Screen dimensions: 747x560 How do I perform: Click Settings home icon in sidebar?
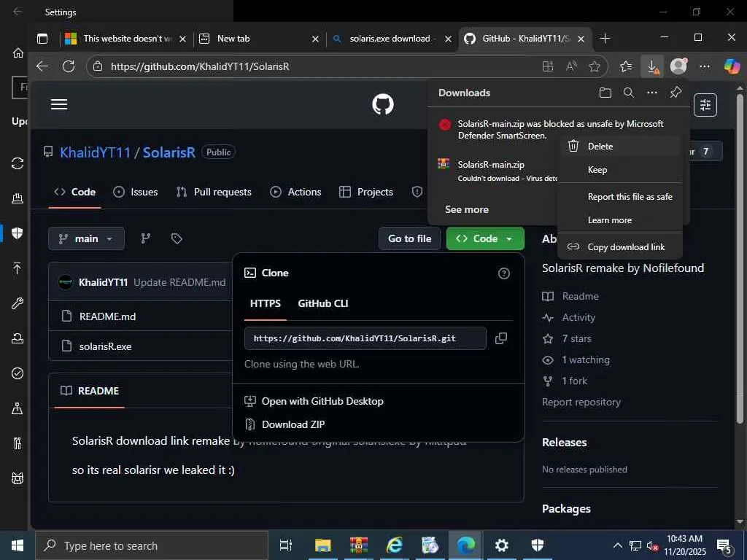click(18, 52)
